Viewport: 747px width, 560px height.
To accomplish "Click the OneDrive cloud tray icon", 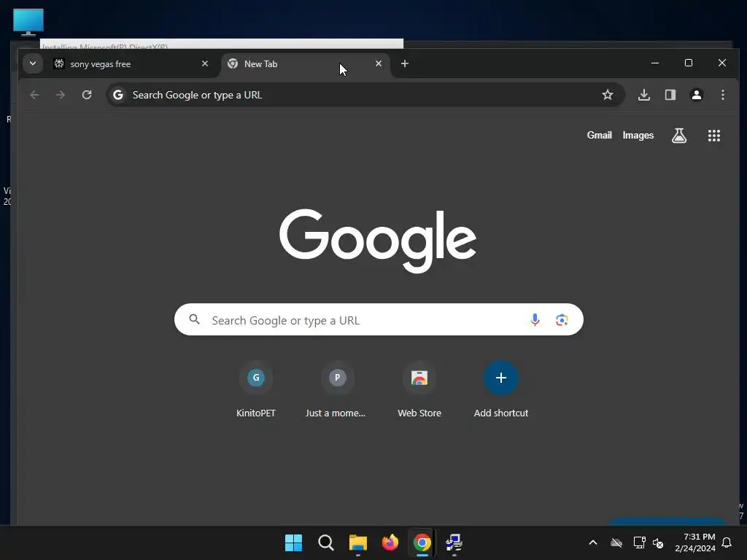I will point(616,542).
